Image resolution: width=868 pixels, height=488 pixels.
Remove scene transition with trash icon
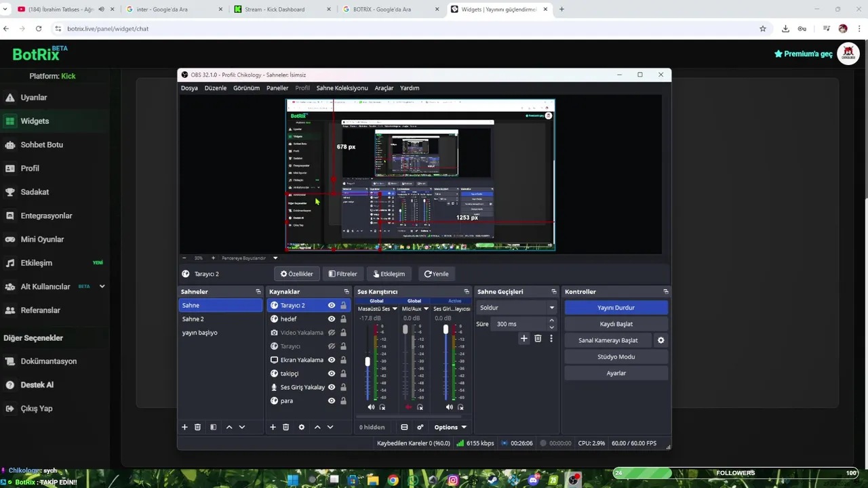538,338
